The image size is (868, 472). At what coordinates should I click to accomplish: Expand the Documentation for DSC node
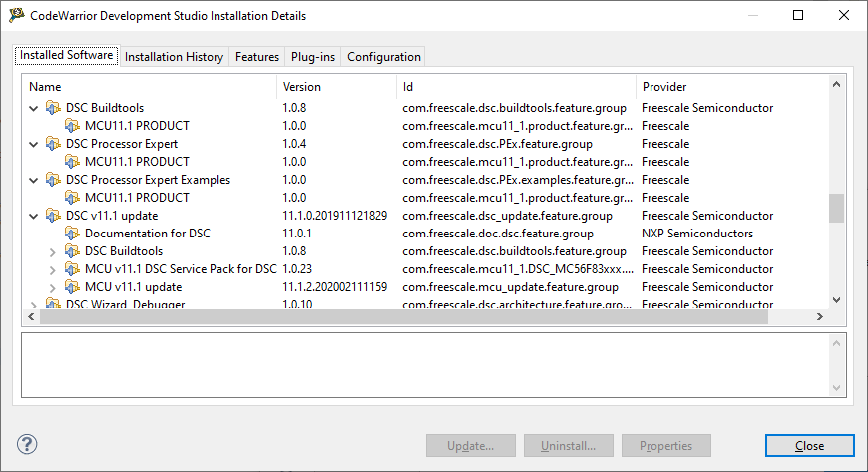pos(53,234)
